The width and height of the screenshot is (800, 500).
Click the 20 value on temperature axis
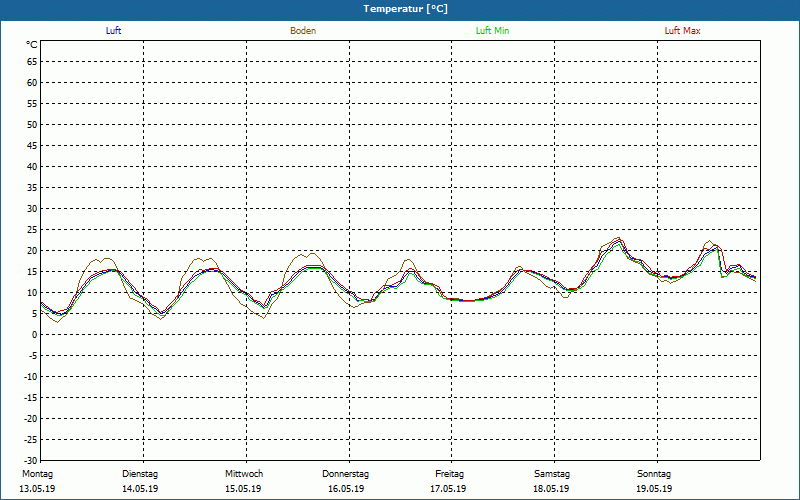[32, 251]
